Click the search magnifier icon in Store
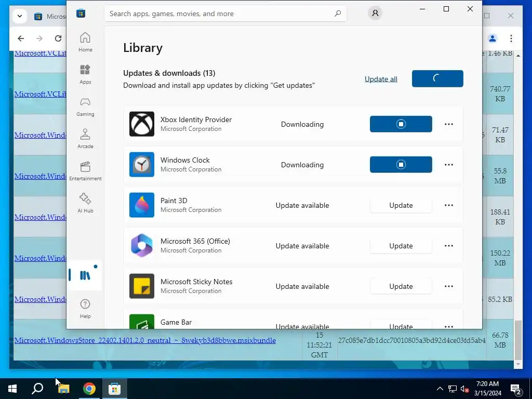 338,14
